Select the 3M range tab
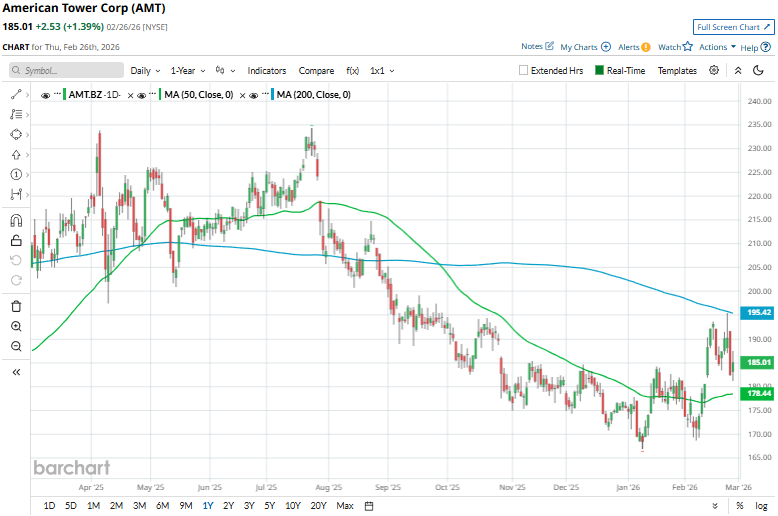This screenshot has height=516, width=778. pos(139,506)
